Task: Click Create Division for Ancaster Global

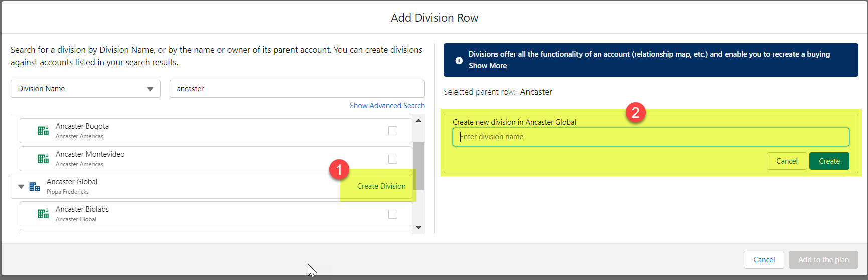Action: coord(381,186)
